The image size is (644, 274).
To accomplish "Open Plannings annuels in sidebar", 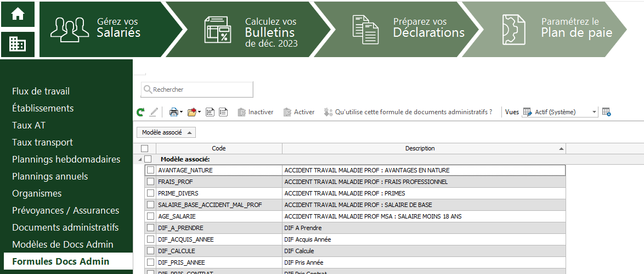I will pos(50,176).
